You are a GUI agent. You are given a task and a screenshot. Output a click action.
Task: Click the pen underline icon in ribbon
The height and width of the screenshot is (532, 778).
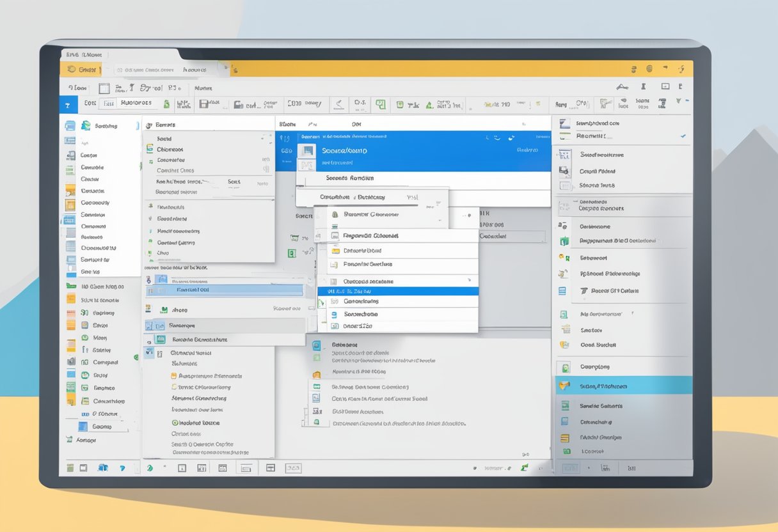point(339,104)
